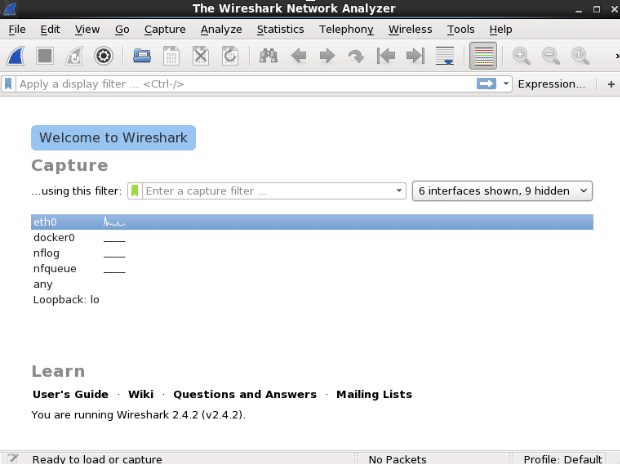Click the Wireshark title bar app icon
The height and width of the screenshot is (464, 620).
pos(9,8)
